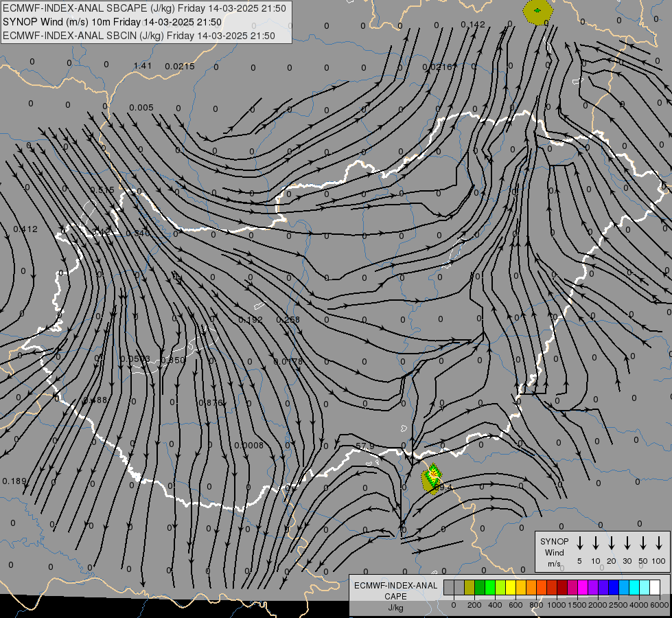Click the 69.4 value on the map
Viewport: 672px width, 618px height.
point(443,488)
